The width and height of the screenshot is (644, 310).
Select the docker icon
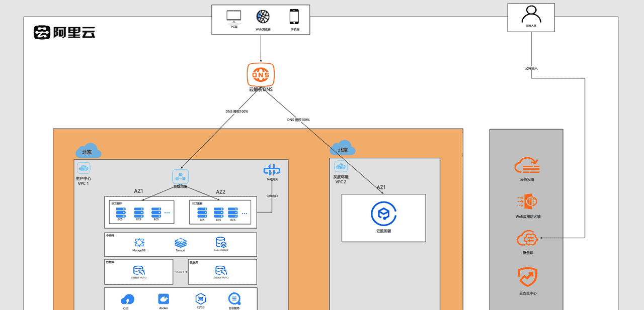(x=163, y=299)
